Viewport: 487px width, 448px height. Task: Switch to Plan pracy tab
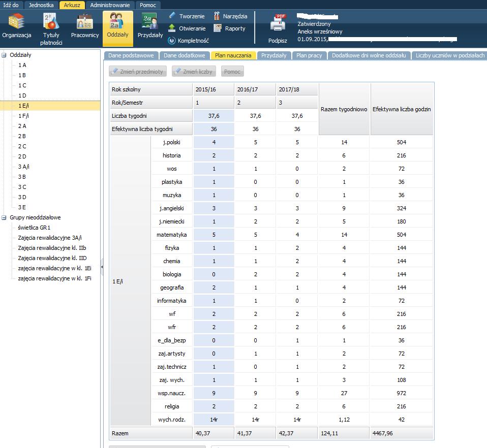click(309, 55)
